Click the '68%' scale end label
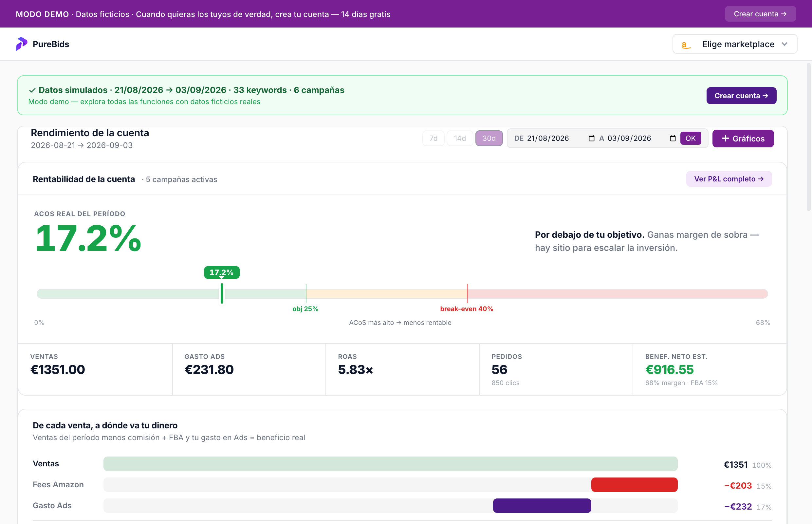The image size is (812, 524). pyautogui.click(x=763, y=323)
